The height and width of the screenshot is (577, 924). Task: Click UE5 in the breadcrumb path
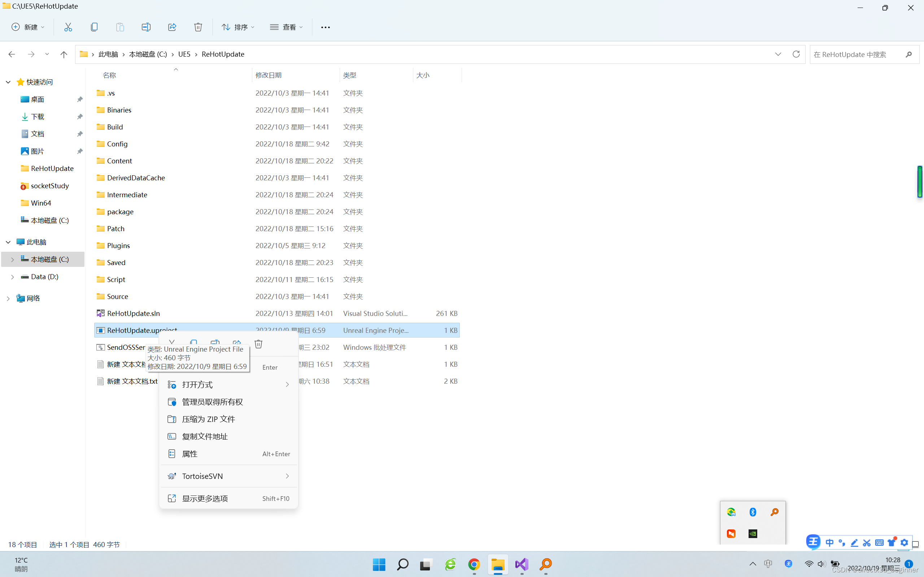pyautogui.click(x=184, y=54)
